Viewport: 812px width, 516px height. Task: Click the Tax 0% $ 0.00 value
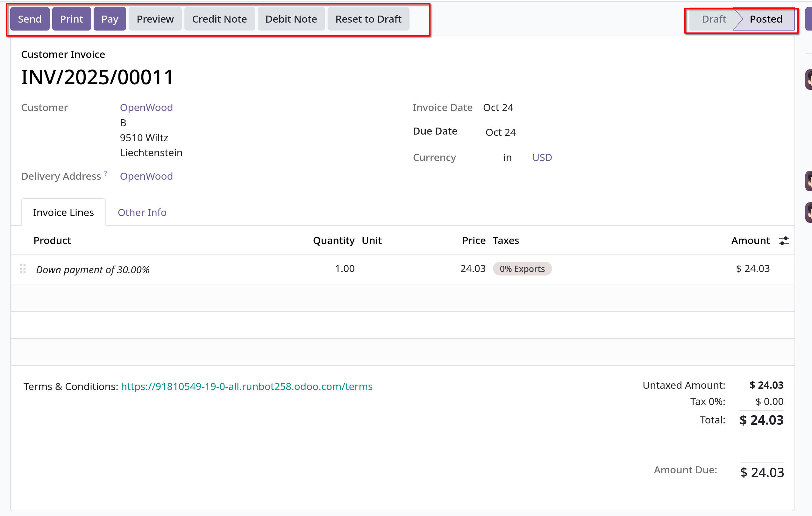[x=769, y=401]
